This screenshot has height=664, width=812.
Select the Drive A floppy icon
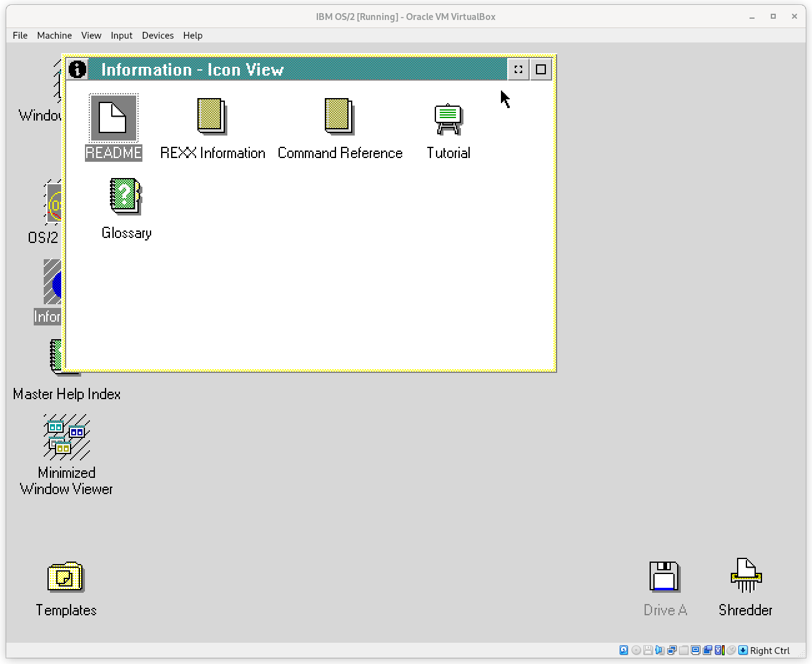coord(665,576)
